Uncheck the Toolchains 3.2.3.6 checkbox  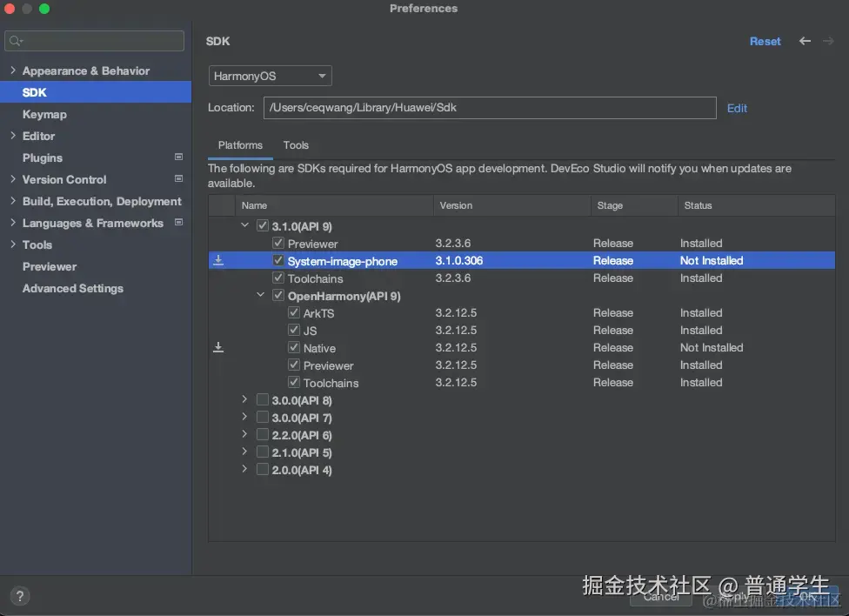pos(278,278)
